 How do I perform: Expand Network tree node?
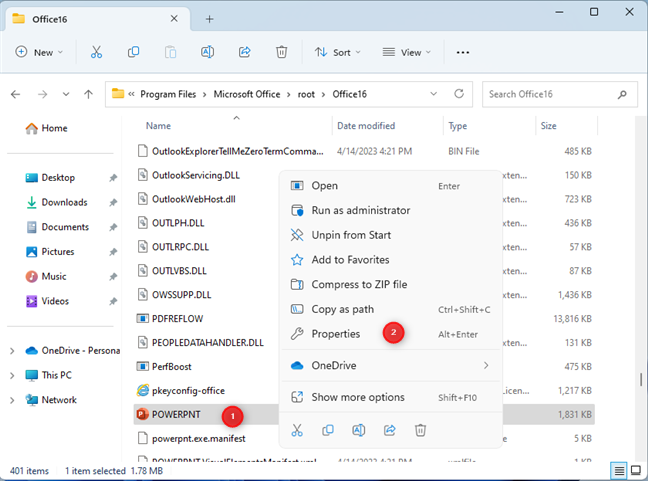tap(12, 400)
